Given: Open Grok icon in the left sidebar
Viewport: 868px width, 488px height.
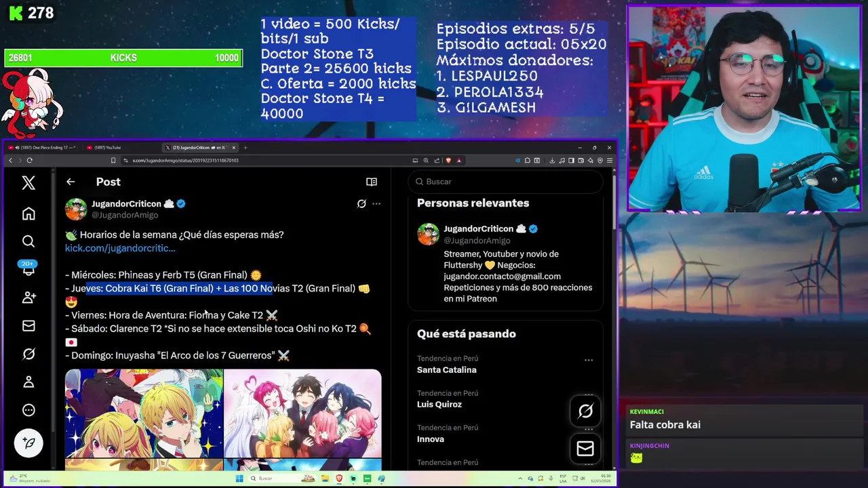Looking at the screenshot, I should pyautogui.click(x=28, y=354).
